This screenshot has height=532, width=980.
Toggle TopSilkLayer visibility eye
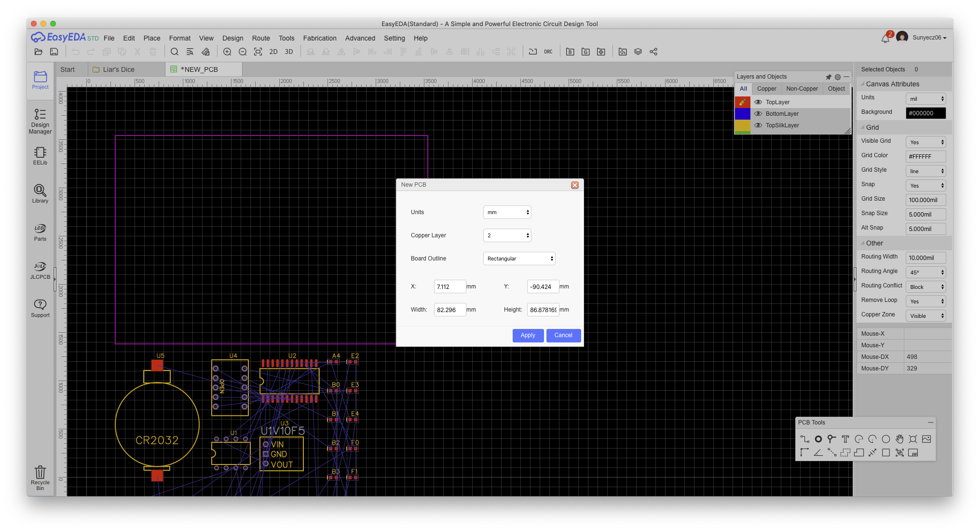tap(758, 125)
